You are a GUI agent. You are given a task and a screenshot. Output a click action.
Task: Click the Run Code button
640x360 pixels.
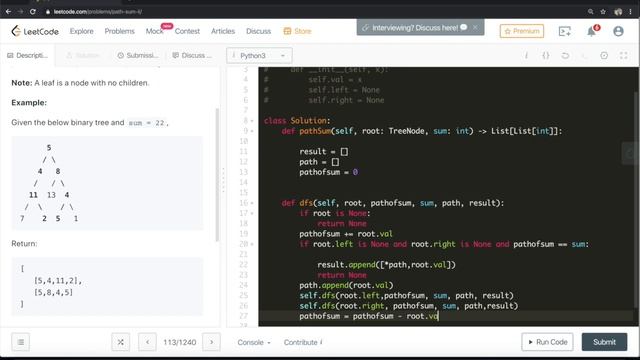547,342
